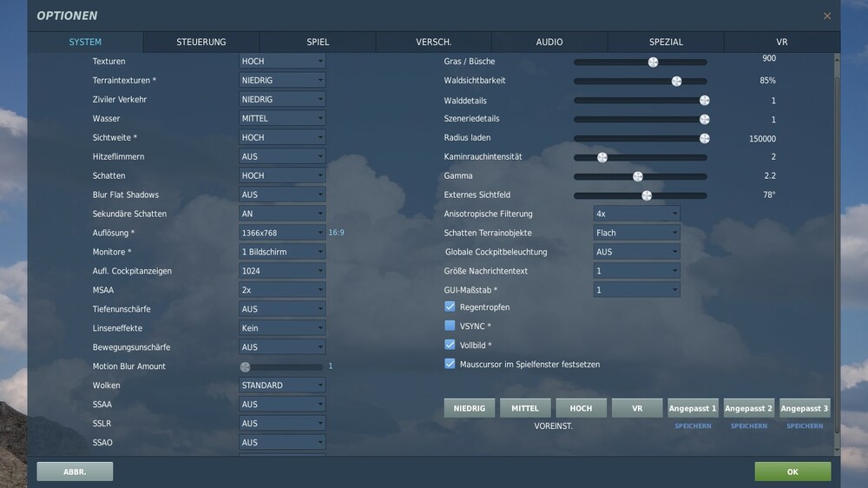Click SPEICHERN under Angepasst 2

coord(749,426)
